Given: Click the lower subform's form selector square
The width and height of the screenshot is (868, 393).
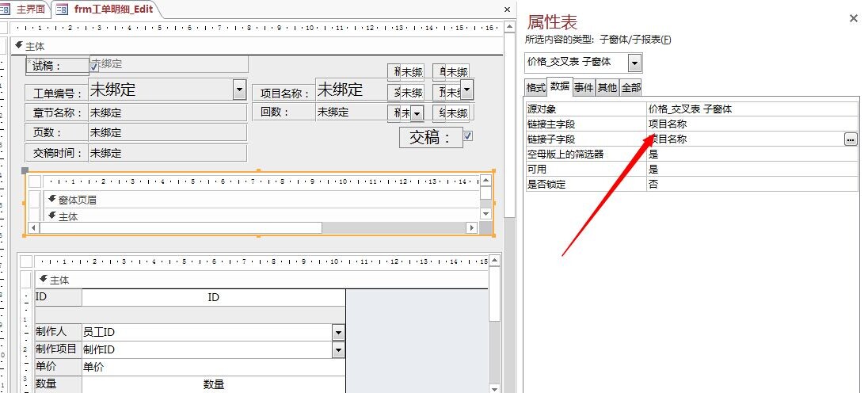Looking at the screenshot, I should (26, 261).
